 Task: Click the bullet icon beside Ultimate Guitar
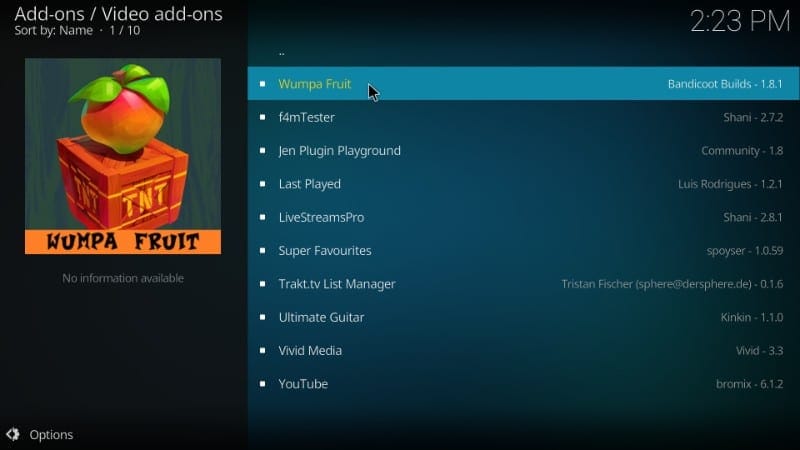click(x=262, y=317)
